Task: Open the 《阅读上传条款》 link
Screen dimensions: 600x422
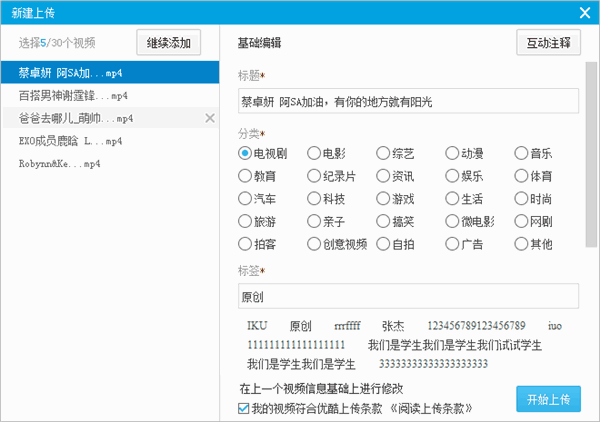Action: pyautogui.click(x=431, y=409)
